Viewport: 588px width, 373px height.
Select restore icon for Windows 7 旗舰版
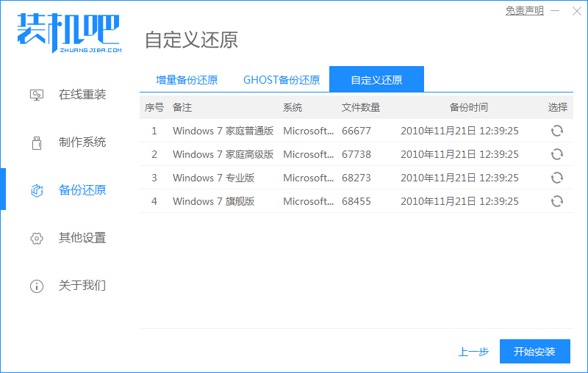coord(557,201)
